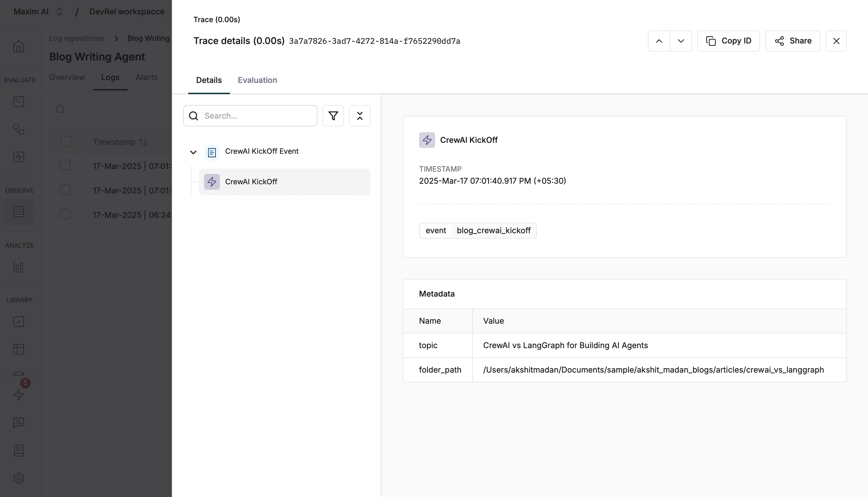Collapse the CrewAI KickOff Event tree node
This screenshot has width=868, height=497.
pos(193,152)
